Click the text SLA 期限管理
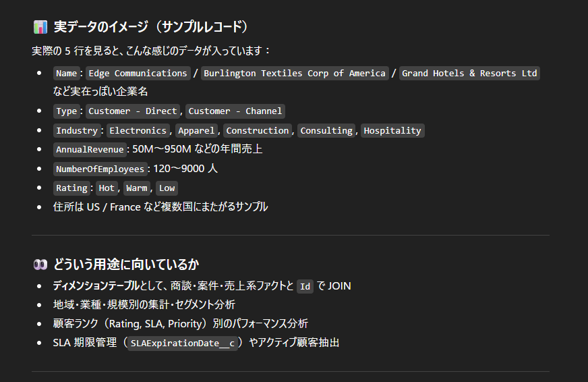588x382 pixels. (x=85, y=343)
